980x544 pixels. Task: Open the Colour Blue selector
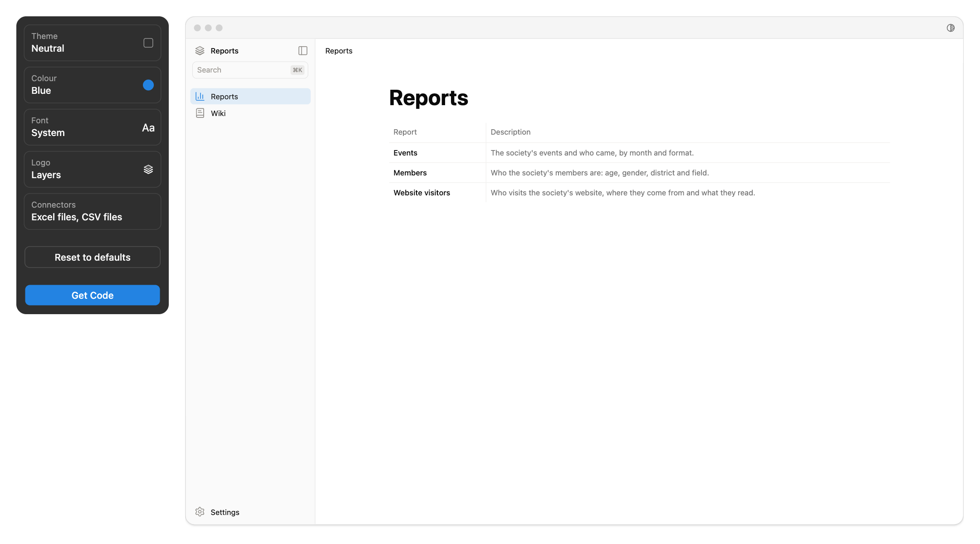click(x=93, y=85)
